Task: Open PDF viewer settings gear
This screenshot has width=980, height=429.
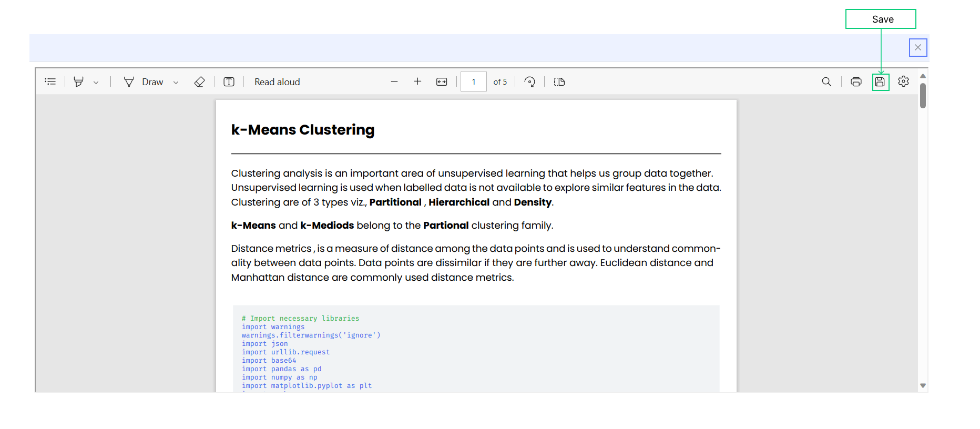Action: pyautogui.click(x=903, y=81)
